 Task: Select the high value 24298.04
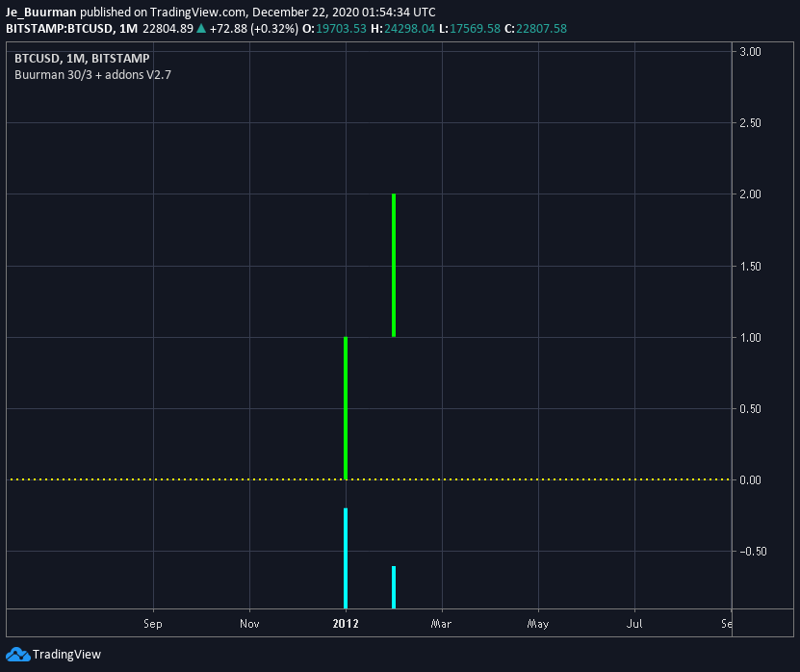409,29
